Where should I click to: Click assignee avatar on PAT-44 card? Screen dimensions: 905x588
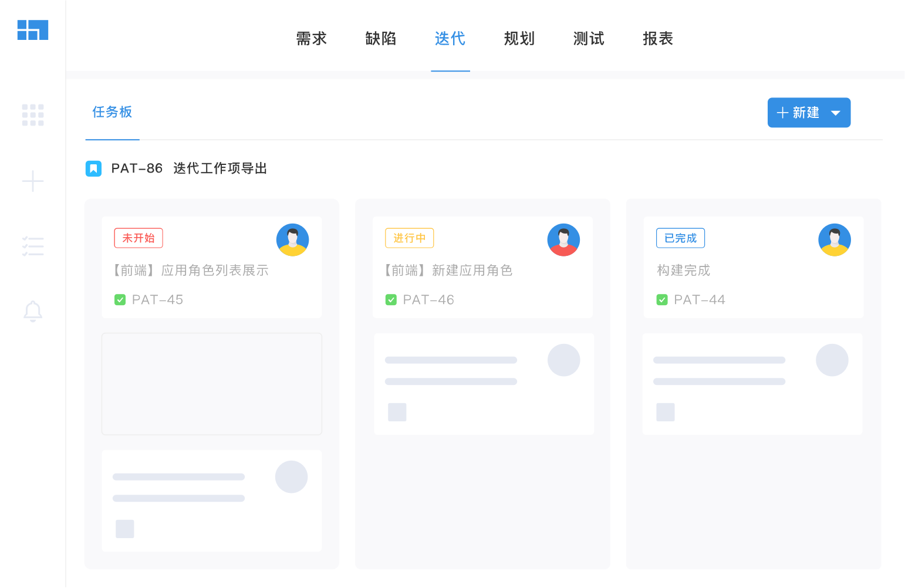click(x=834, y=240)
